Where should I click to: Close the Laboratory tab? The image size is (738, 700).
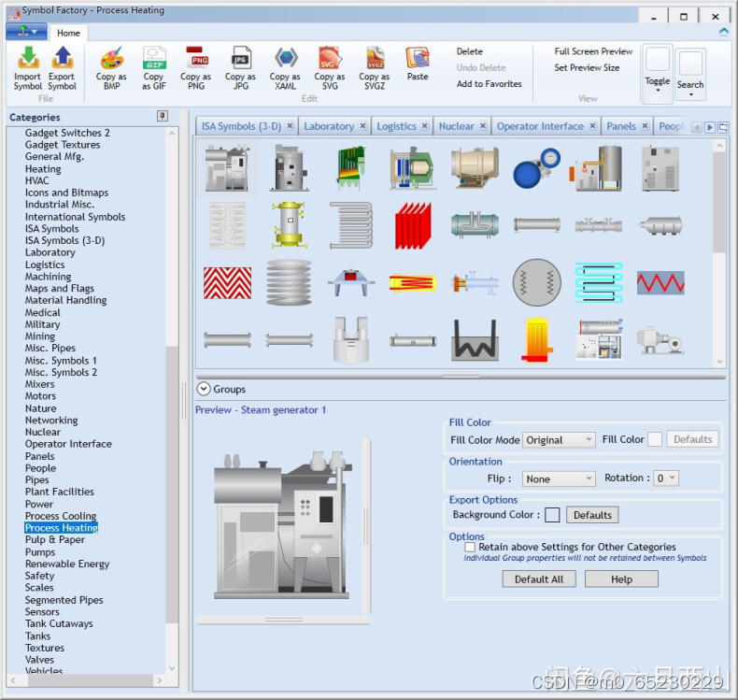click(x=362, y=125)
